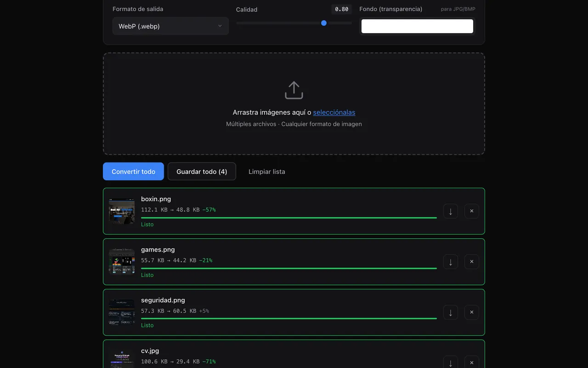Remove boxin.png from the list
The width and height of the screenshot is (588, 368).
tap(472, 211)
